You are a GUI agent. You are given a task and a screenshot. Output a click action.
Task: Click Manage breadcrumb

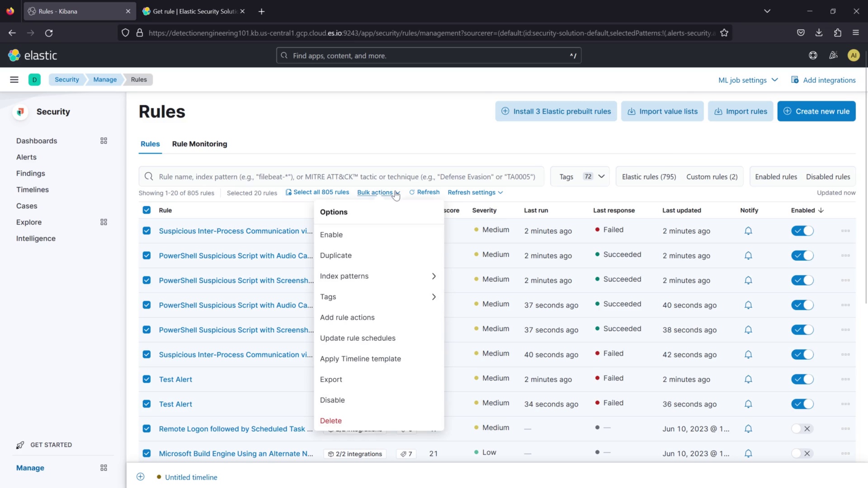tap(105, 80)
